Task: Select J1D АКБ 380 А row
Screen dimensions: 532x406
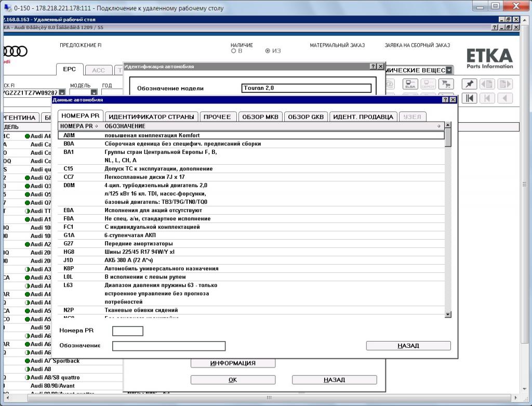Action: point(251,260)
